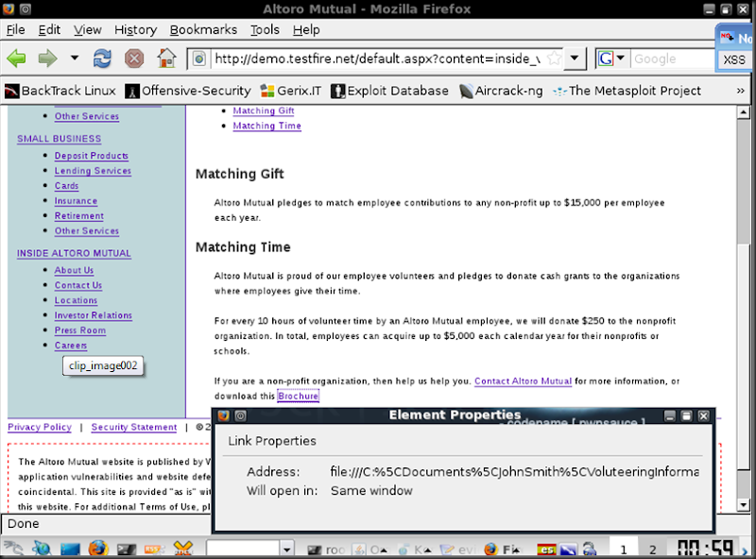Open the back/forward history dropdown arrow
756x559 pixels.
click(x=75, y=58)
